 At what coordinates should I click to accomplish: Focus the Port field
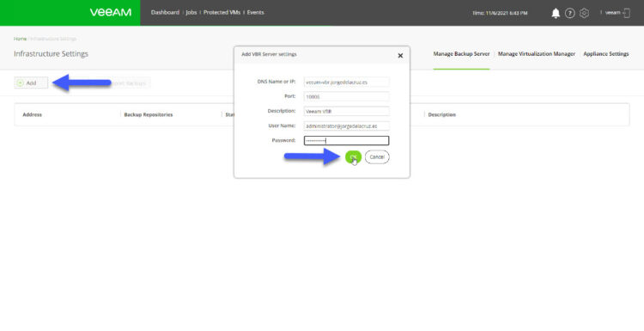pos(346,96)
